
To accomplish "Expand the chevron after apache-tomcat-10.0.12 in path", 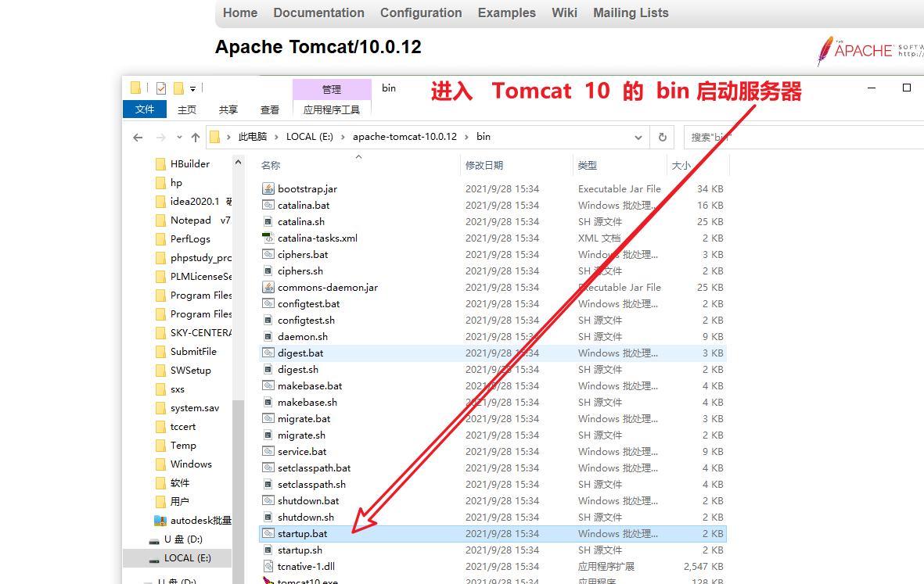I will (467, 137).
